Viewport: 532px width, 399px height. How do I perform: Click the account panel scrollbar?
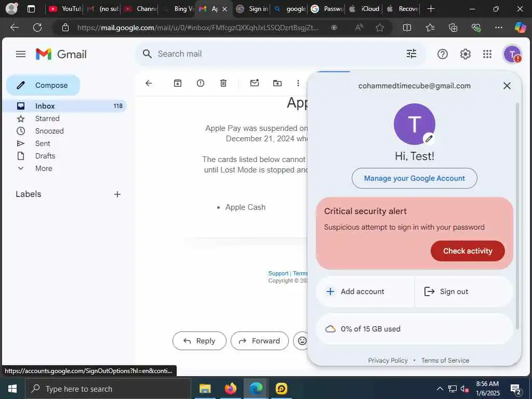coord(517,216)
